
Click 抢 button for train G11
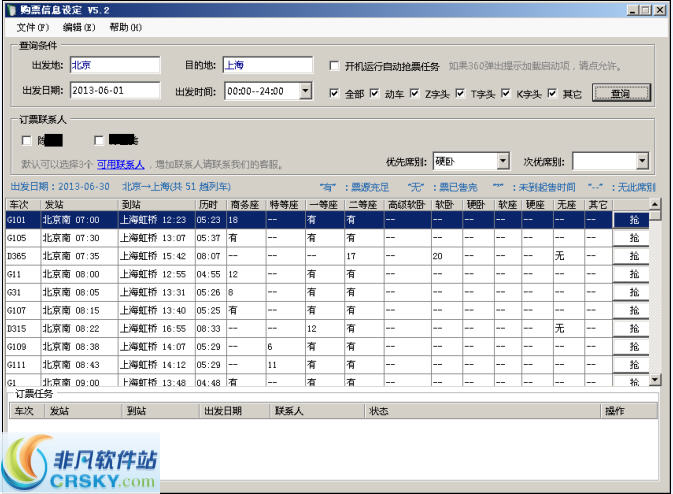[x=631, y=274]
